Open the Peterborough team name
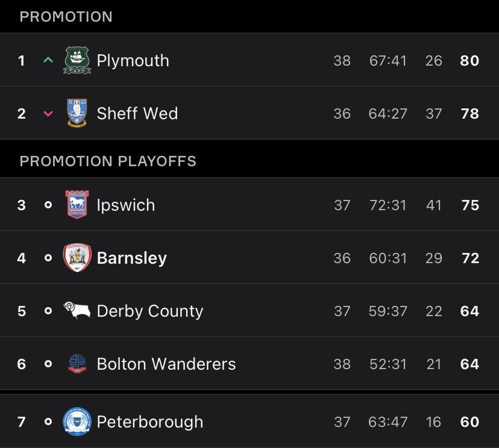The image size is (499, 448). [150, 422]
